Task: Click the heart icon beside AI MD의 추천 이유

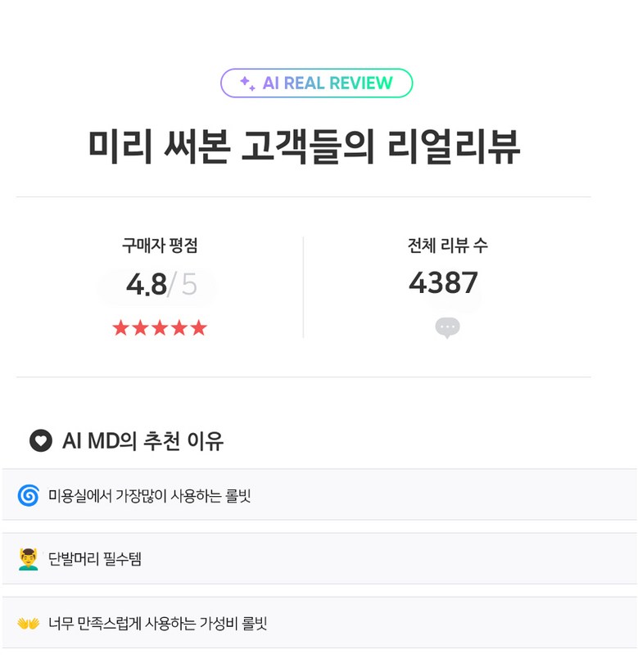Action: click(41, 441)
